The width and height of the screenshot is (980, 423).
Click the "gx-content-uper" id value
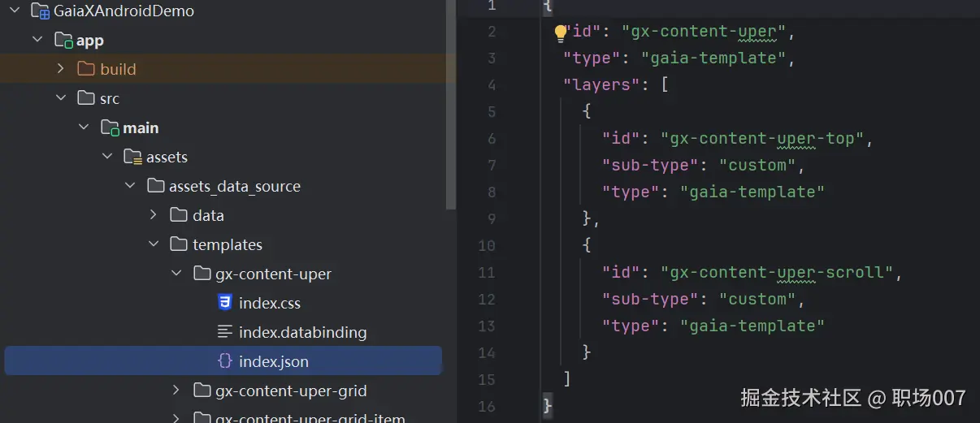pyautogui.click(x=704, y=32)
